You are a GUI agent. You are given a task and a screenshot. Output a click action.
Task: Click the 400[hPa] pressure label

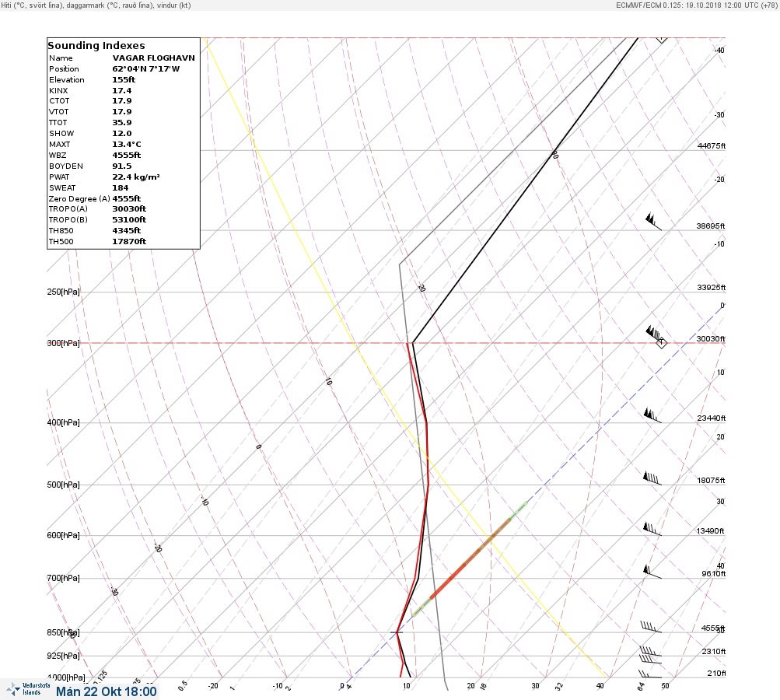[x=63, y=422]
